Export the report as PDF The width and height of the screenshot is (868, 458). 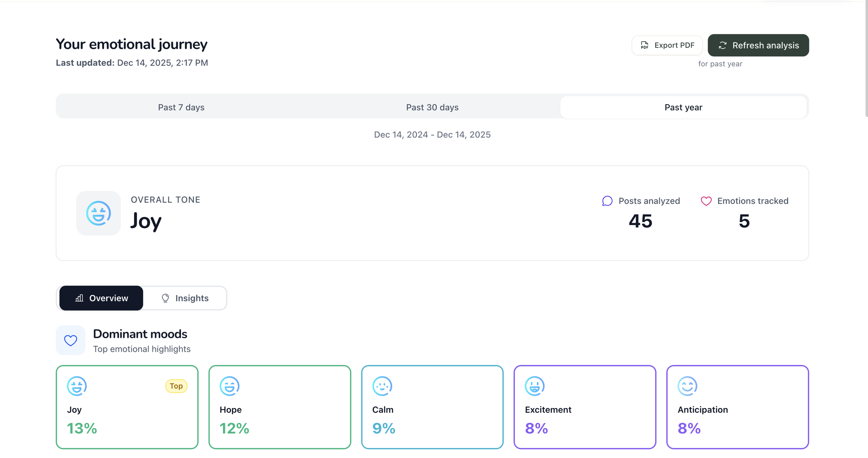(667, 45)
